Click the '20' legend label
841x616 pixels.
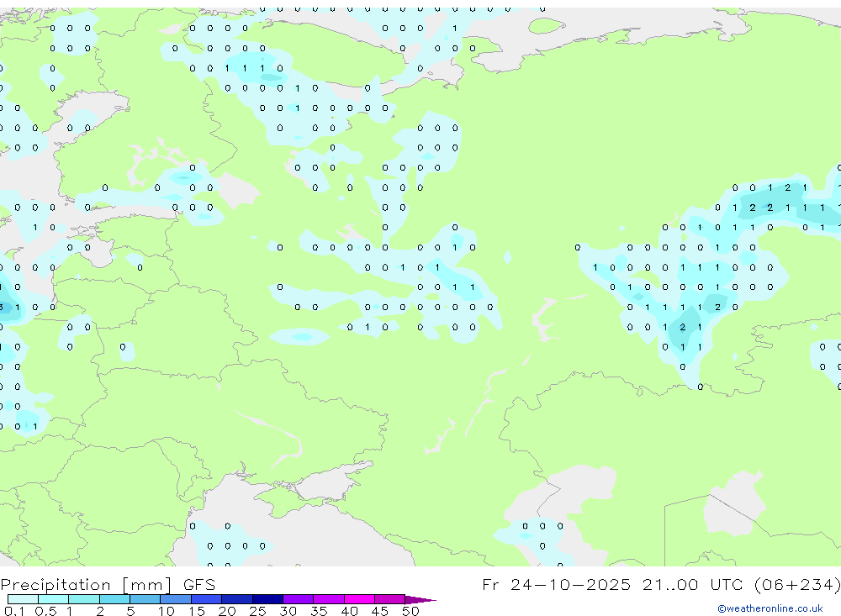[227, 611]
